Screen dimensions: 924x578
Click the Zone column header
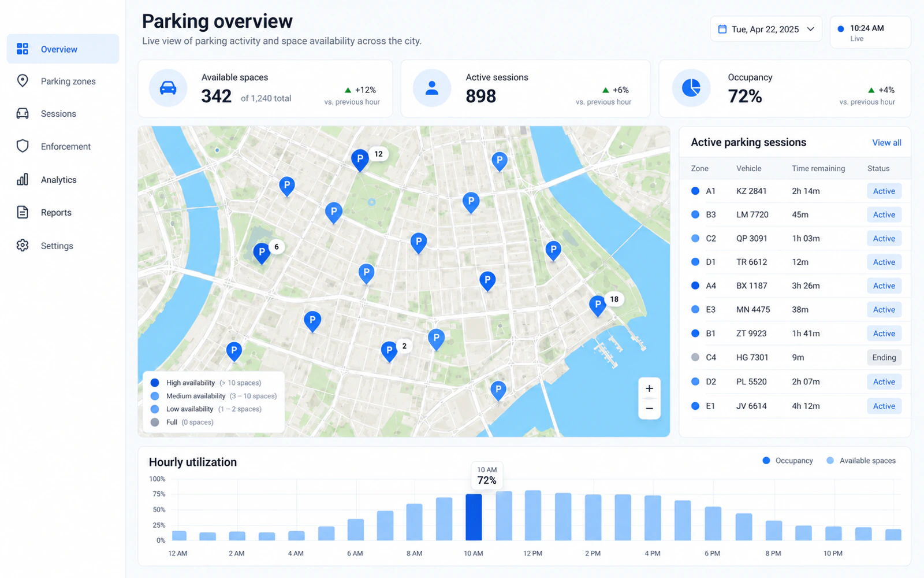[x=699, y=168]
